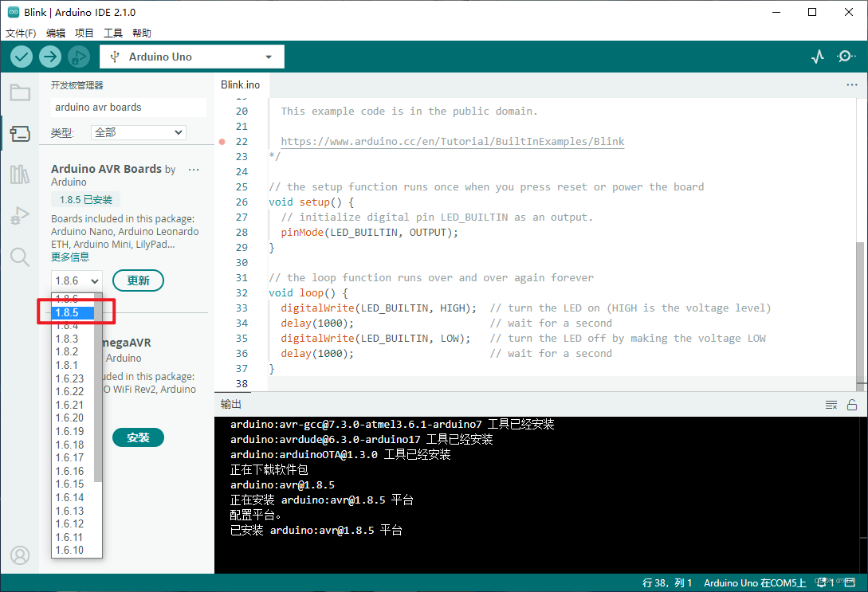868x592 pixels.
Task: Open the 更多信息 link
Action: [x=70, y=257]
